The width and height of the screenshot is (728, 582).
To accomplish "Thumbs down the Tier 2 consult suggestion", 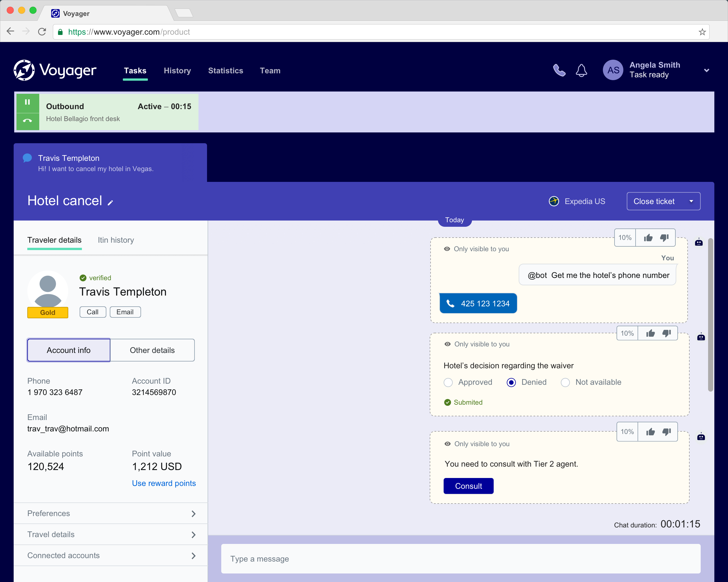I will coord(666,431).
